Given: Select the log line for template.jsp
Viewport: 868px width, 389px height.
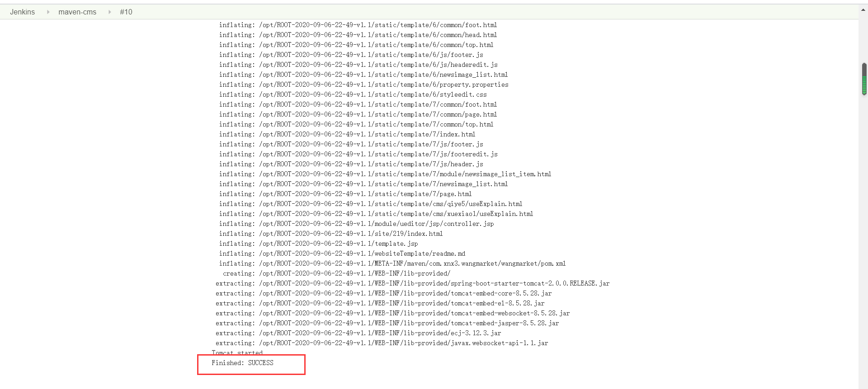Looking at the screenshot, I should click(319, 244).
